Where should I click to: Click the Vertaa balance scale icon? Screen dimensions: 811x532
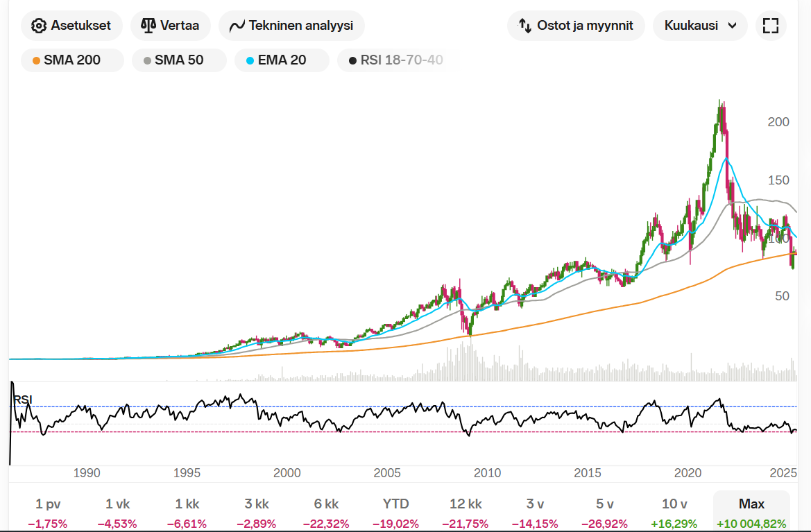coord(148,26)
